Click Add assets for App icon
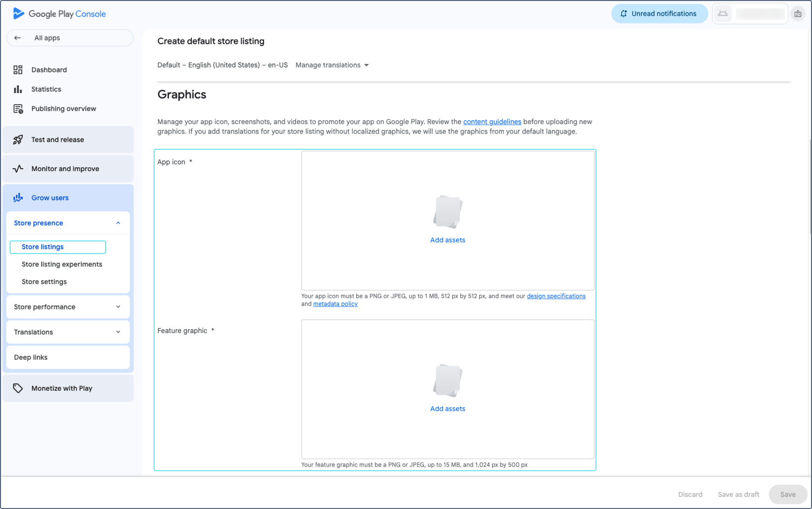Viewport: 812px width, 509px height. coord(448,240)
